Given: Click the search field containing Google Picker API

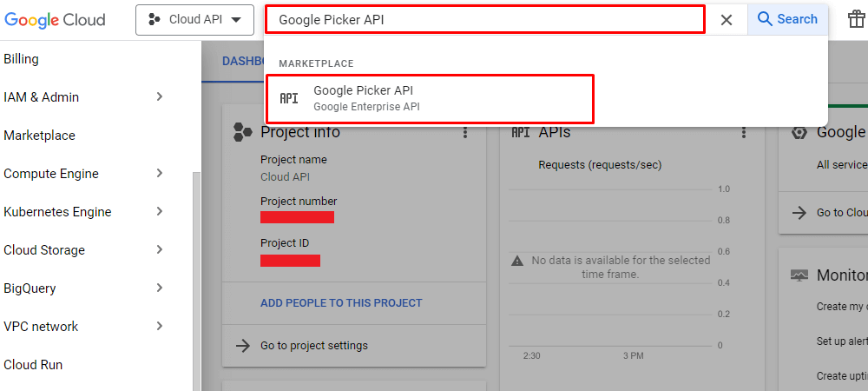Looking at the screenshot, I should pos(485,20).
